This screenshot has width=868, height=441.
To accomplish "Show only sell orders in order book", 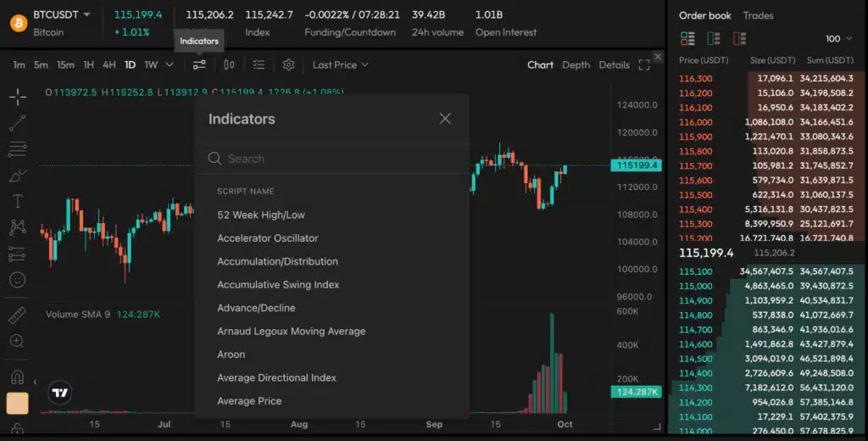I will pyautogui.click(x=739, y=38).
